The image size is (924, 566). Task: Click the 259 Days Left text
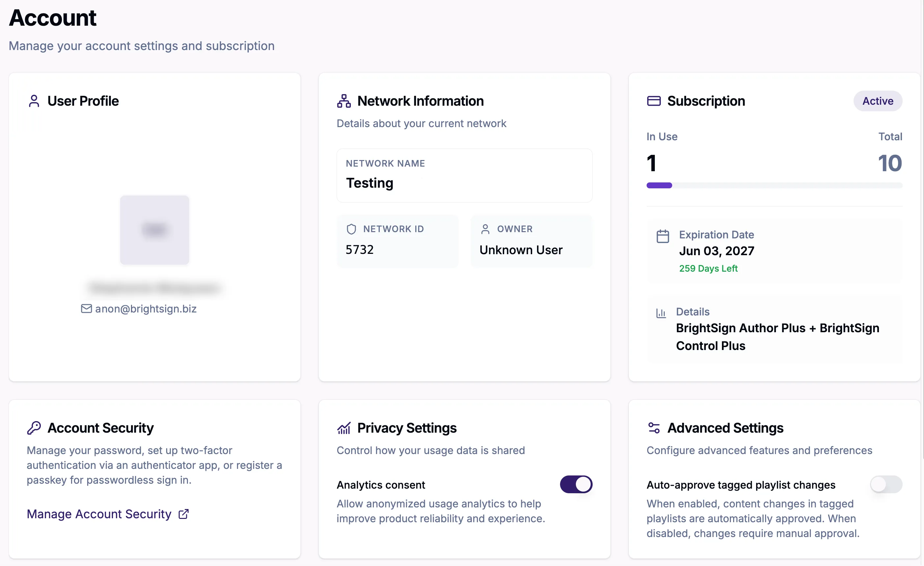[708, 268]
